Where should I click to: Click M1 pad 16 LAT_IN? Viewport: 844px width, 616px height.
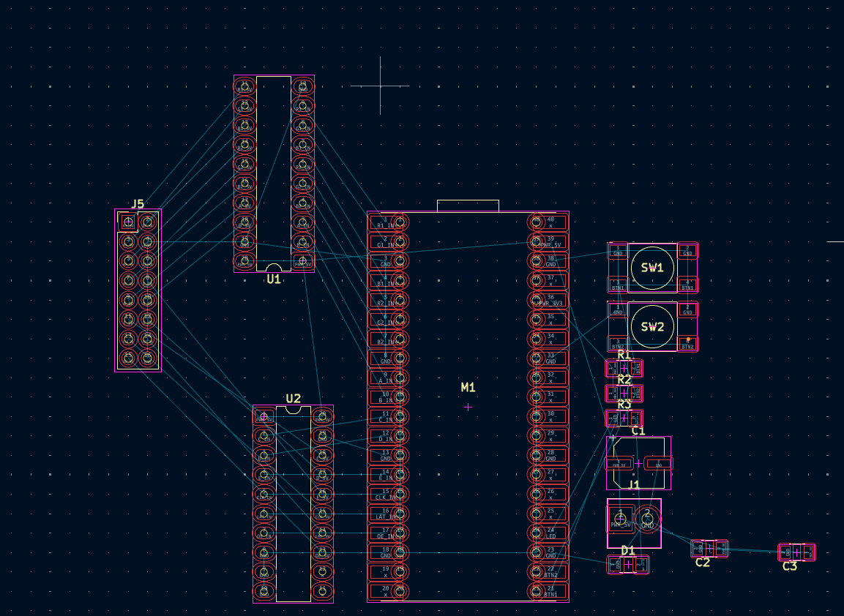386,514
